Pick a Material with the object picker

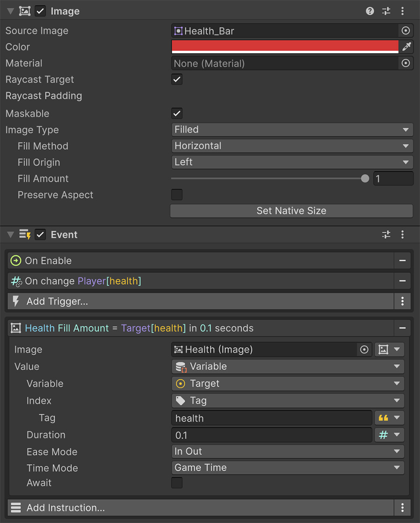click(x=406, y=63)
